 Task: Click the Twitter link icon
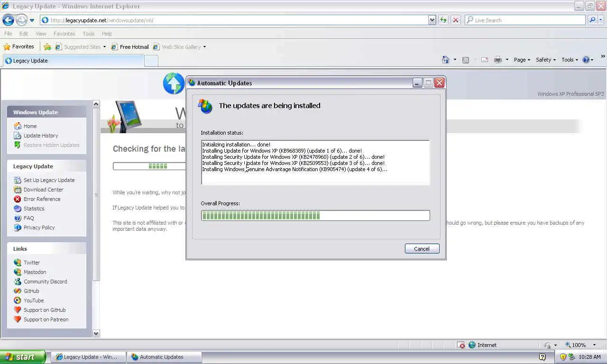pyautogui.click(x=18, y=263)
